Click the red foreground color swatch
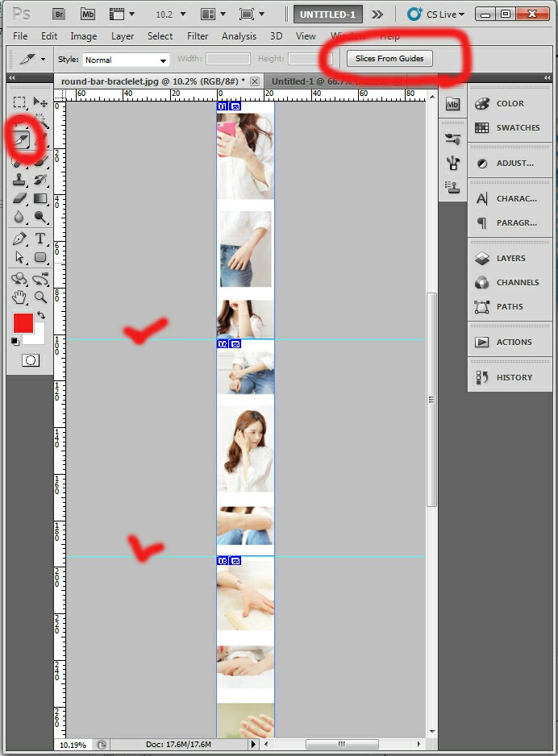This screenshot has width=558, height=756. 23,322
